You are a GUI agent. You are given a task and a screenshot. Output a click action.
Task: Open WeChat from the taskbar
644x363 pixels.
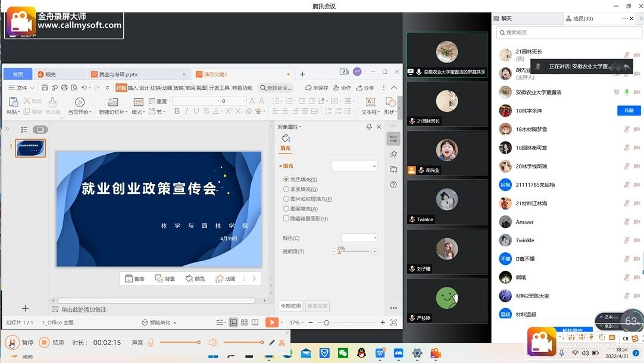click(343, 353)
